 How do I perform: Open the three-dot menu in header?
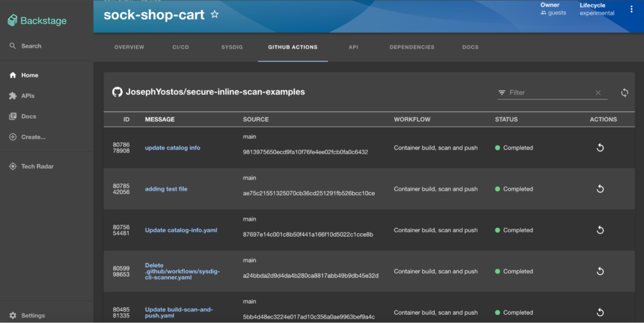point(631,9)
